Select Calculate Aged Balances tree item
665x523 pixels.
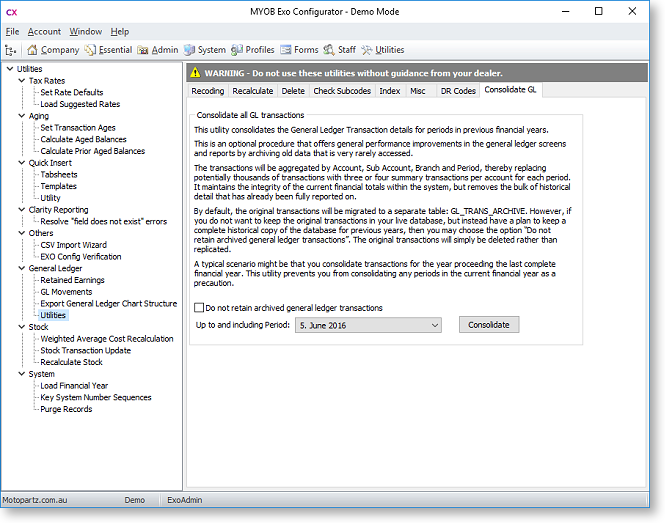(x=83, y=139)
